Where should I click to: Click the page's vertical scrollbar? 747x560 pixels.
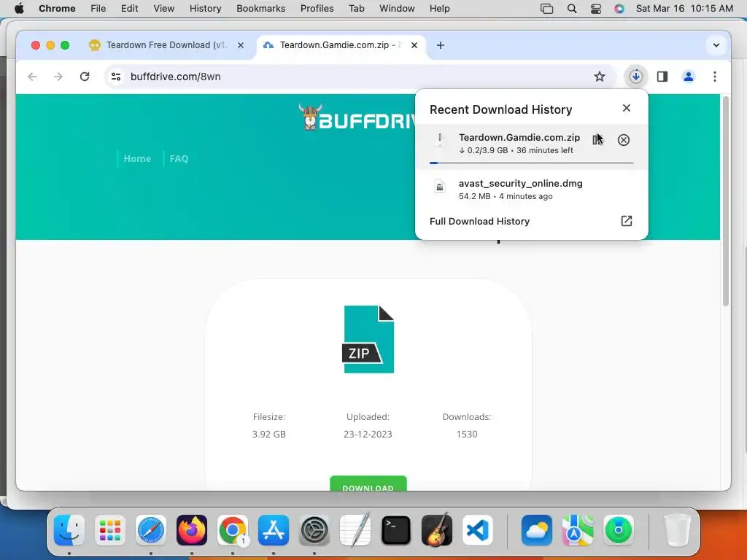(x=725, y=201)
